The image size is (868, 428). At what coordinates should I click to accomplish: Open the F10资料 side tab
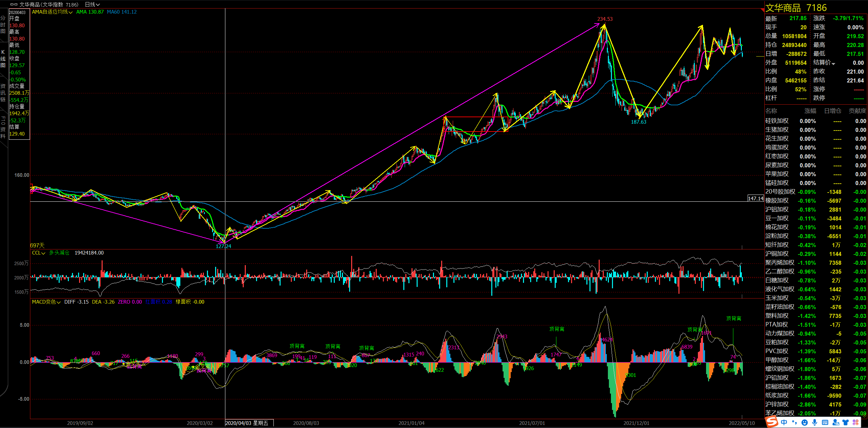[x=3, y=127]
